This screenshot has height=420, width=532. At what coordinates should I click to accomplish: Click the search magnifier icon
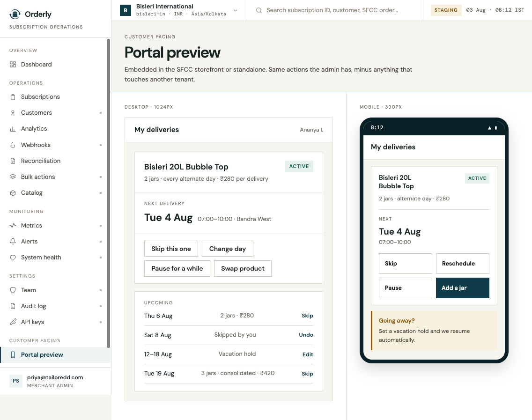259,10
